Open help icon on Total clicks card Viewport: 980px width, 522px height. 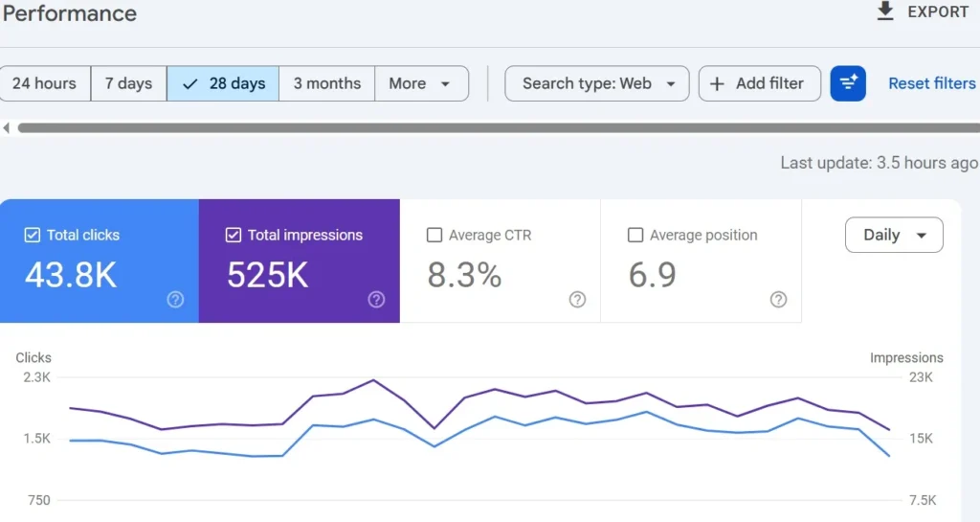click(x=175, y=300)
